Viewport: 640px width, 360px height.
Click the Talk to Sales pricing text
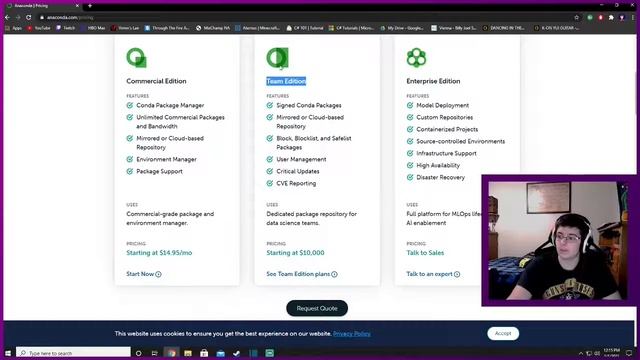tap(425, 253)
